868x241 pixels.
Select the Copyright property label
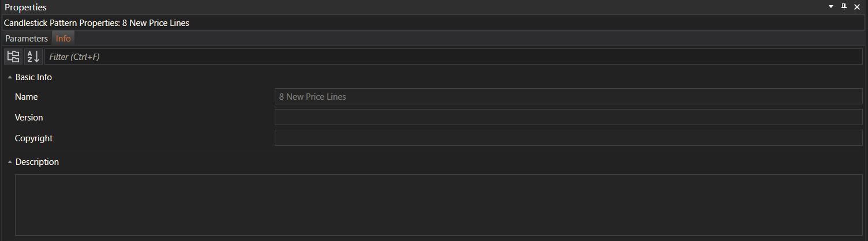tap(33, 138)
